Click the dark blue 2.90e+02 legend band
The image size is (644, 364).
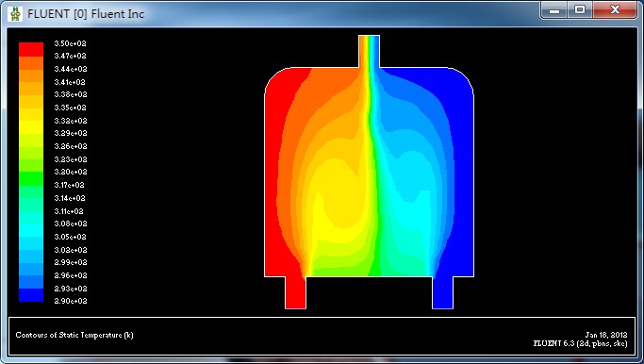pyautogui.click(x=31, y=295)
